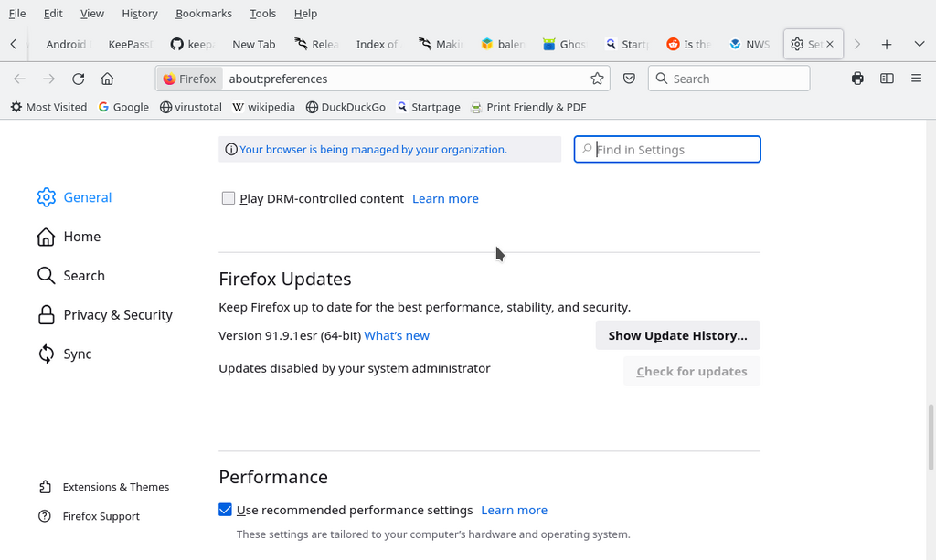The height and width of the screenshot is (560, 936).
Task: Open a new tab with plus button
Action: click(x=887, y=44)
